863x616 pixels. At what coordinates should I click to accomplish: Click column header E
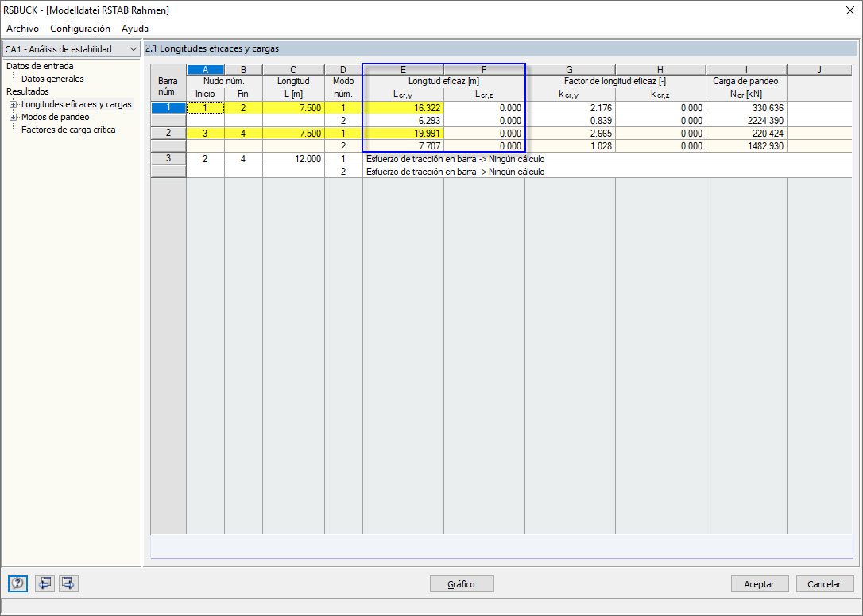point(403,69)
